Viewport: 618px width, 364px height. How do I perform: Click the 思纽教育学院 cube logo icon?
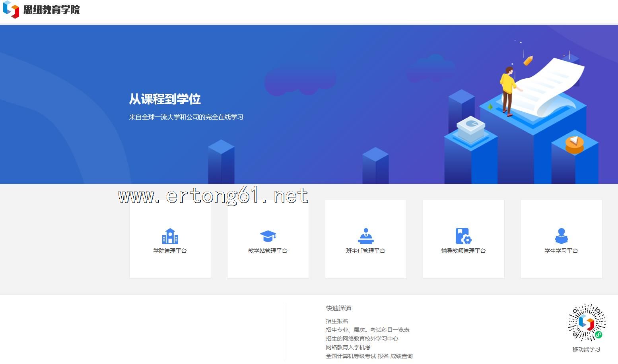[11, 10]
